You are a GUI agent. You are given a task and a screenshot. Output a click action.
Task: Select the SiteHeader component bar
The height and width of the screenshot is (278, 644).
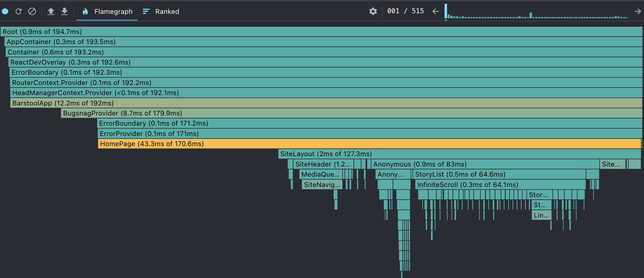pos(323,164)
